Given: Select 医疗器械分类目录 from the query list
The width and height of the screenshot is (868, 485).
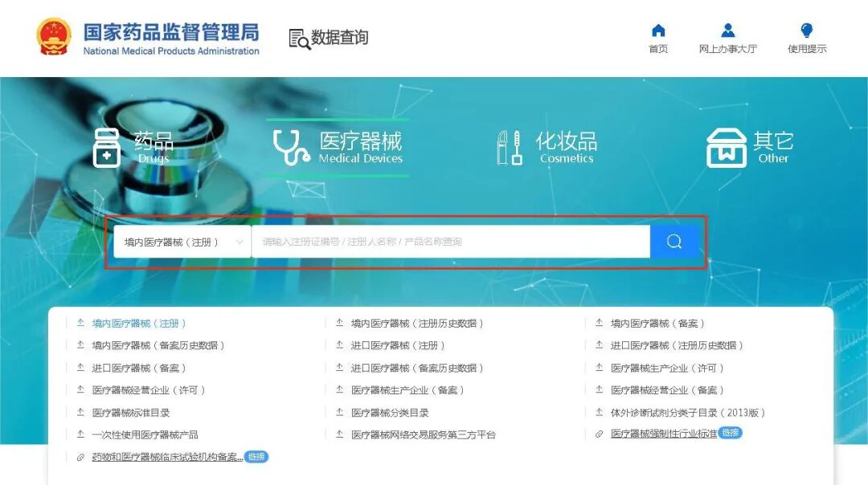Looking at the screenshot, I should [x=382, y=411].
